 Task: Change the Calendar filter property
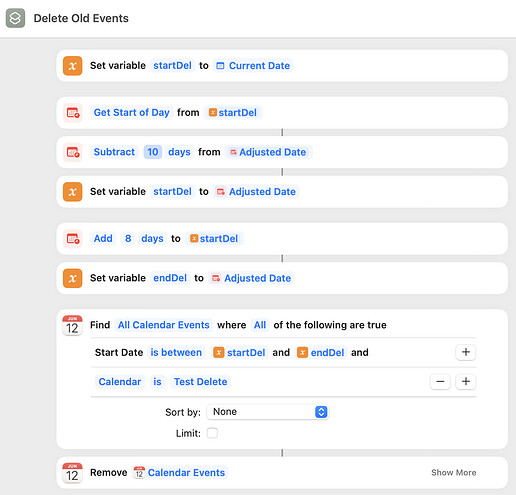click(120, 382)
